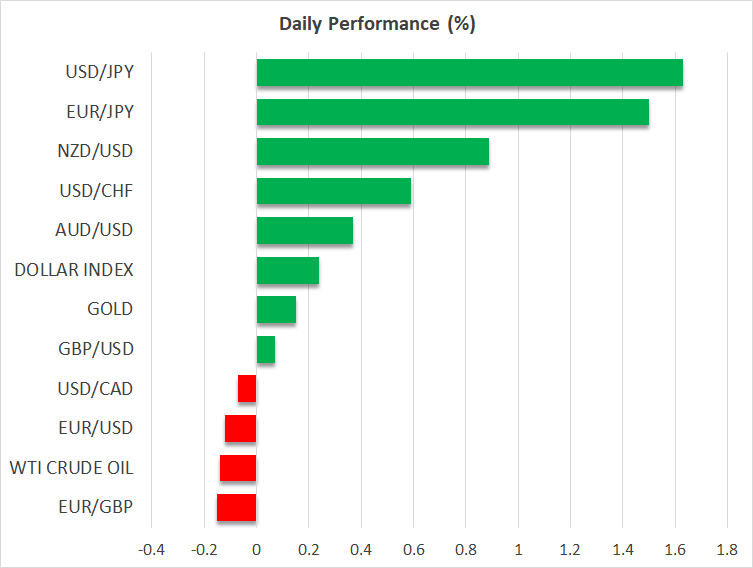This screenshot has height=568, width=753.
Task: Select the USD/CHF green bar
Action: 333,191
